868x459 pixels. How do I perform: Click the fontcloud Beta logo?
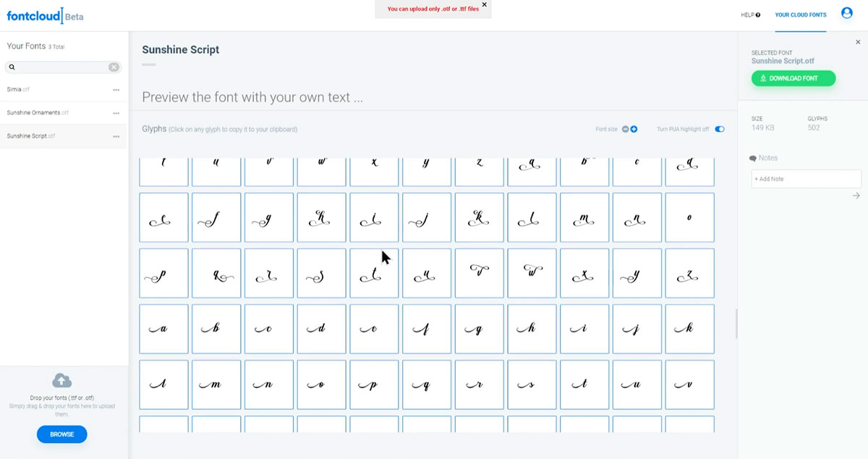45,15
